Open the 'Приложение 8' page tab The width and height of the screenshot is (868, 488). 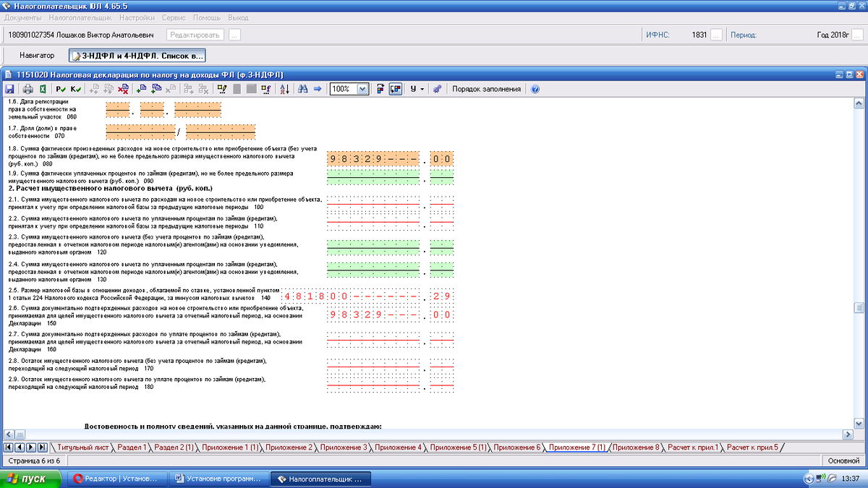coord(637,448)
